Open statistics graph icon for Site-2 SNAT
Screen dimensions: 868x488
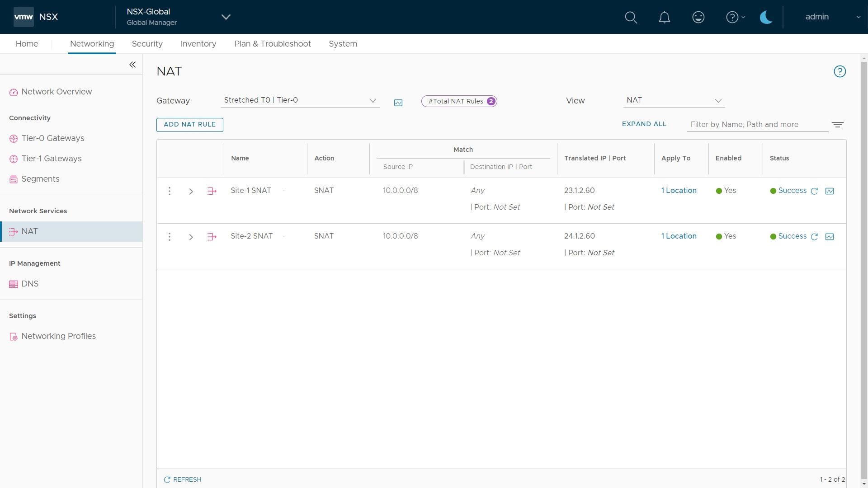point(830,237)
